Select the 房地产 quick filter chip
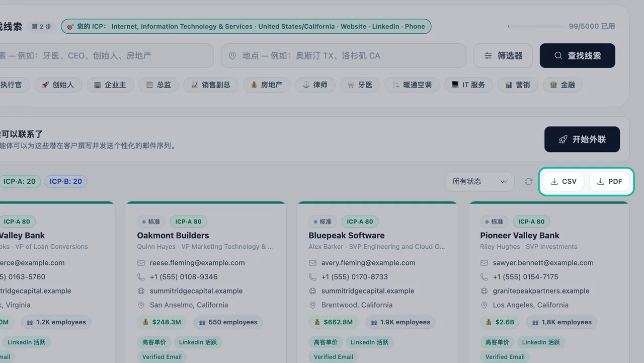The image size is (644, 363). point(267,85)
